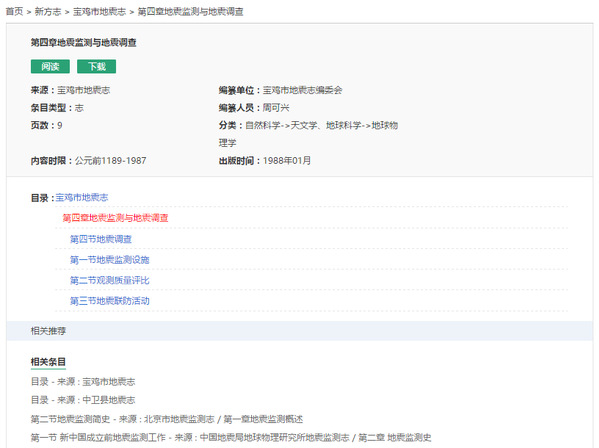Open 第四节地震调查 section

(101, 239)
